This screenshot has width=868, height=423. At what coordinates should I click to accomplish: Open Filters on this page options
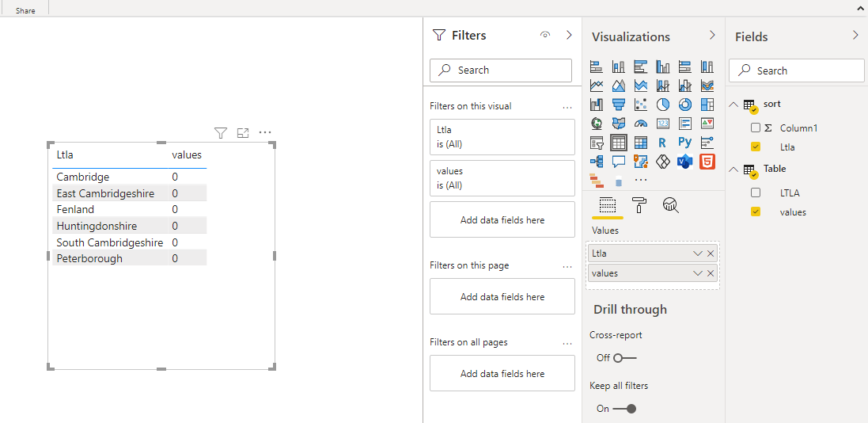[x=567, y=266]
